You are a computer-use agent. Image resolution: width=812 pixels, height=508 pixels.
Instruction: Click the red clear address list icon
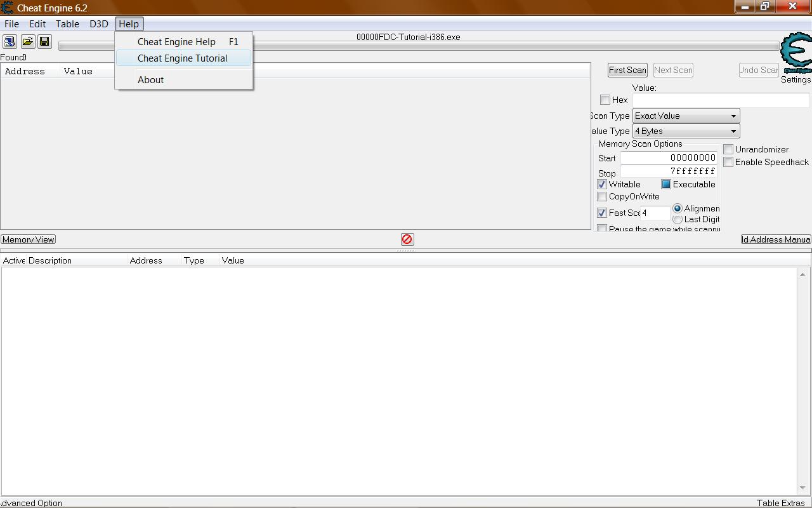point(407,239)
